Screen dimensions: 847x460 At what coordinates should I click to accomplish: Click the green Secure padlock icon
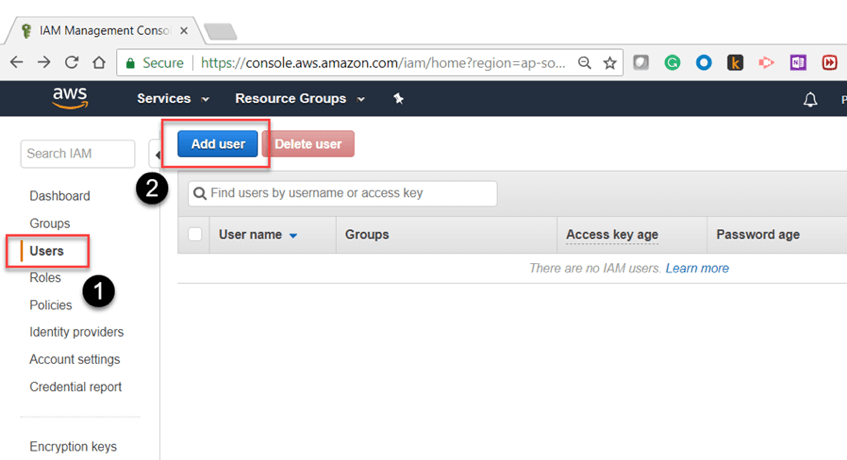pos(130,63)
